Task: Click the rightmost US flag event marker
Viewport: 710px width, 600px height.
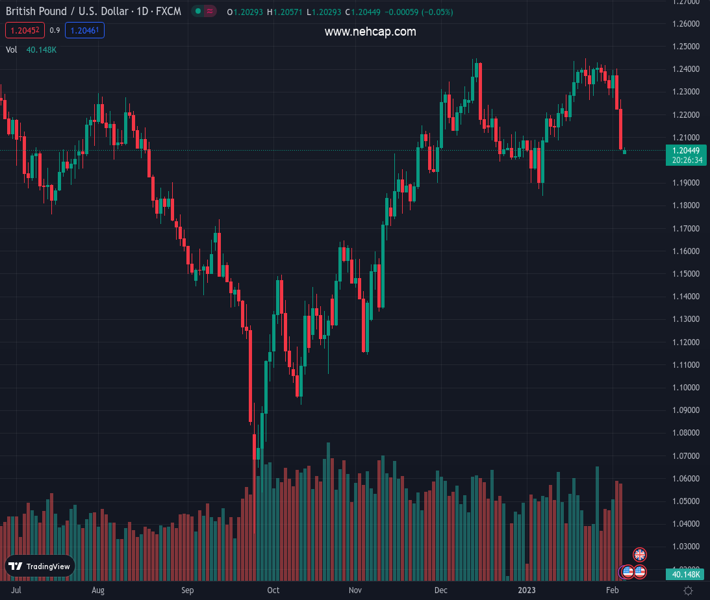Action: pos(640,572)
